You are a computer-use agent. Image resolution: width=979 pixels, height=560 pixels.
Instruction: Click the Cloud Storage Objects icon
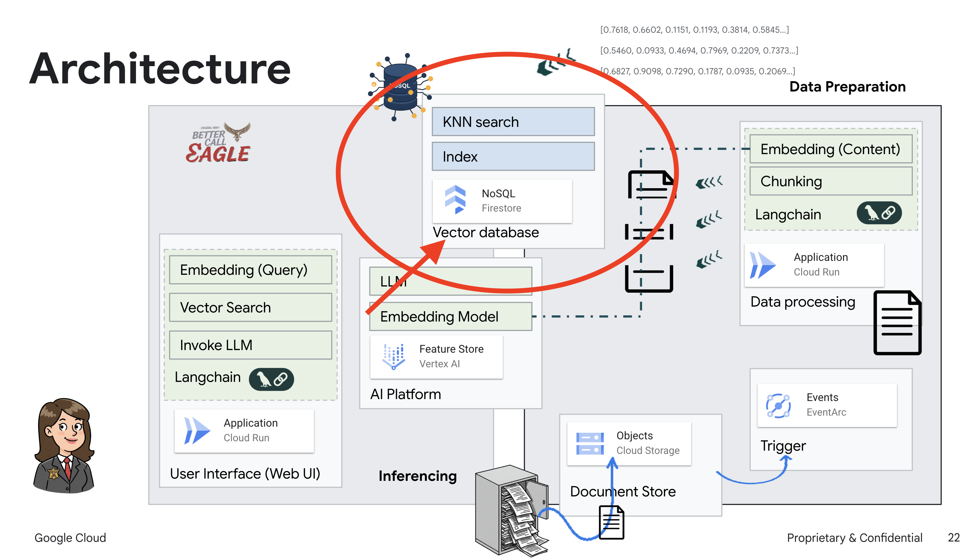click(590, 443)
